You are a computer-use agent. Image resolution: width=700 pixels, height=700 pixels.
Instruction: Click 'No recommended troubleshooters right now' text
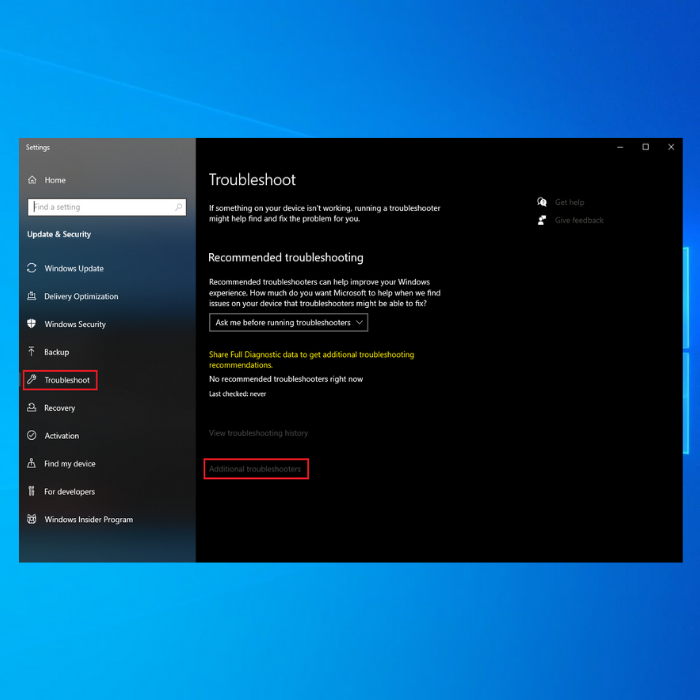[286, 379]
